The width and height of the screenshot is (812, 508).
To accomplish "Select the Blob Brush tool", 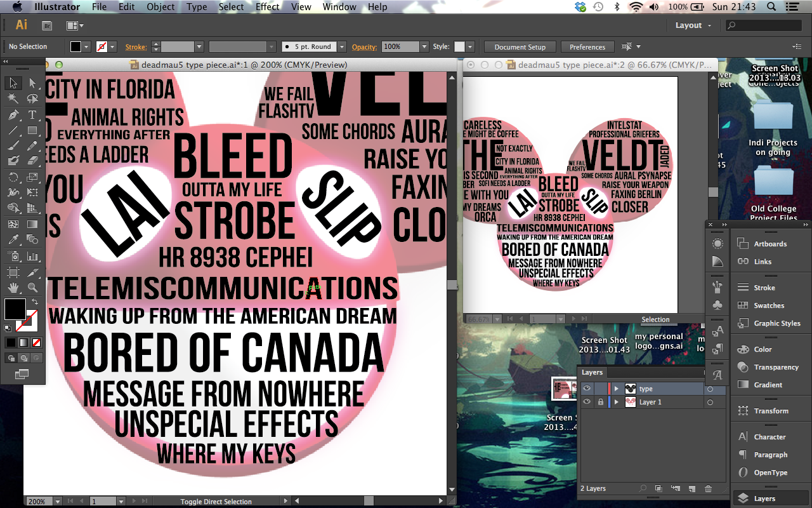I will (x=13, y=161).
